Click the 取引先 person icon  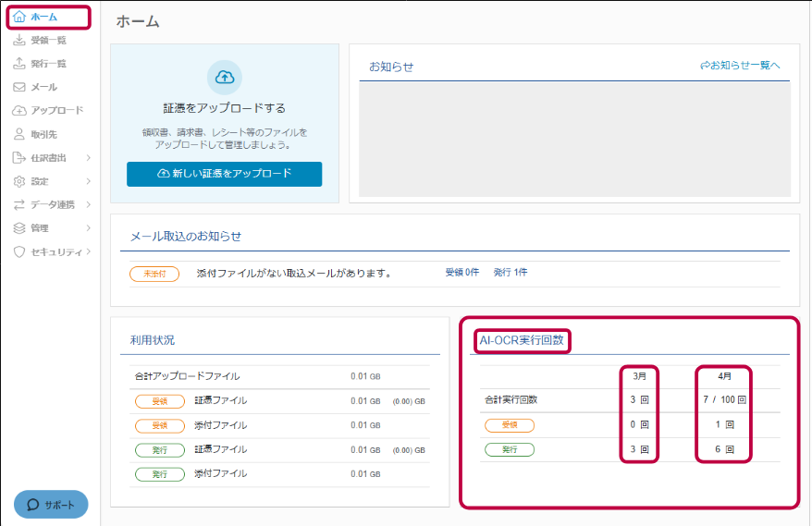pyautogui.click(x=19, y=134)
